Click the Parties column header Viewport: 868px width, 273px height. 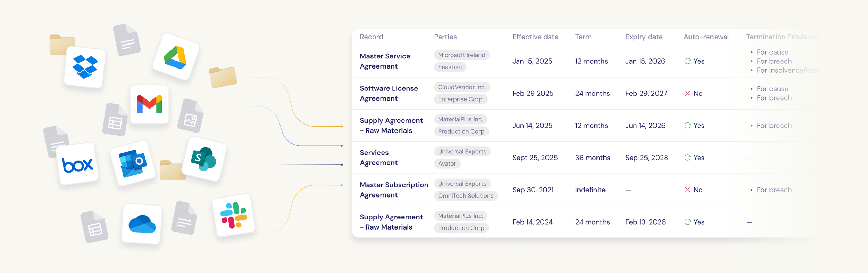445,37
